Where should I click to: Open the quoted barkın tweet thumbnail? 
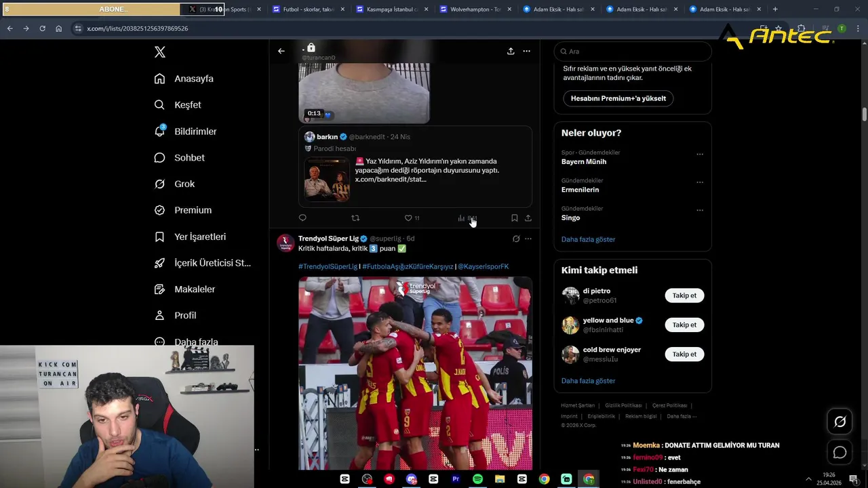[x=327, y=180]
